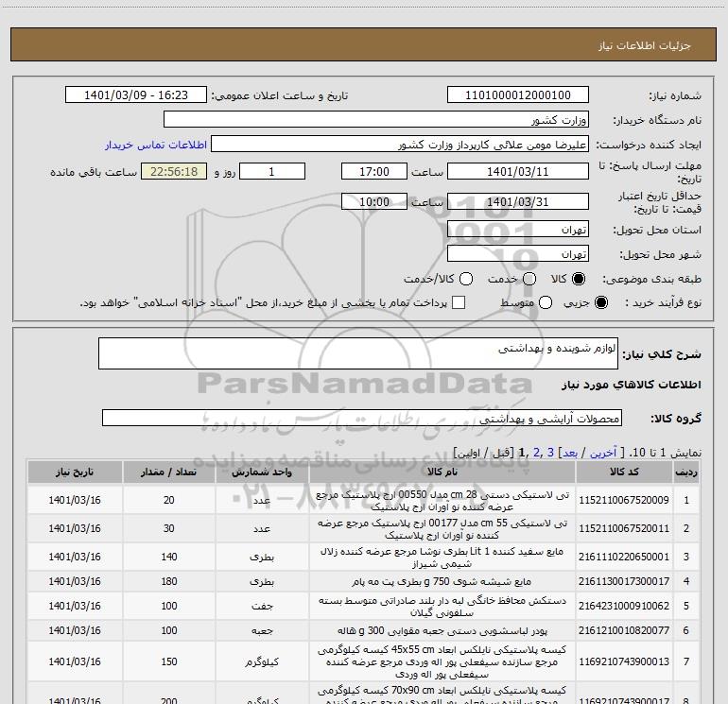The width and height of the screenshot is (728, 704).
Task: Click the request creator field علیرضا مومن علائی
Action: pos(400,144)
